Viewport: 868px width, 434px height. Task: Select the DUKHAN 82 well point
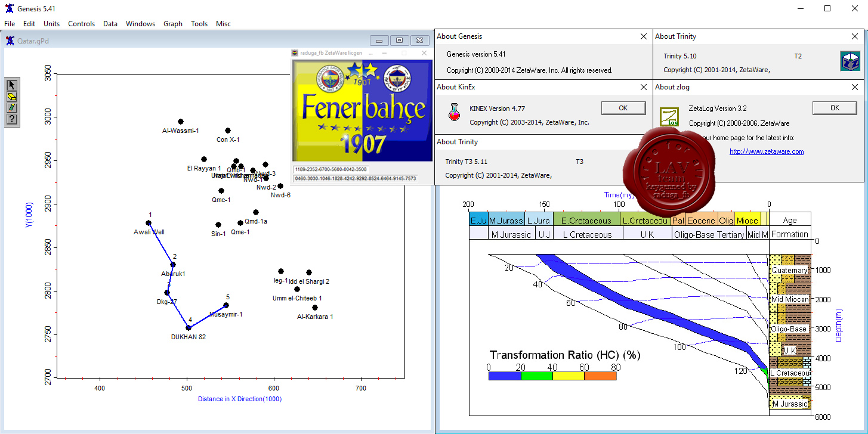point(189,328)
